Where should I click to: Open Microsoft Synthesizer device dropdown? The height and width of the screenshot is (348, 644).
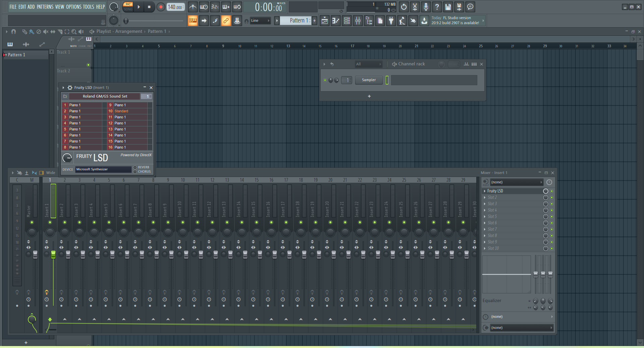[x=103, y=169]
